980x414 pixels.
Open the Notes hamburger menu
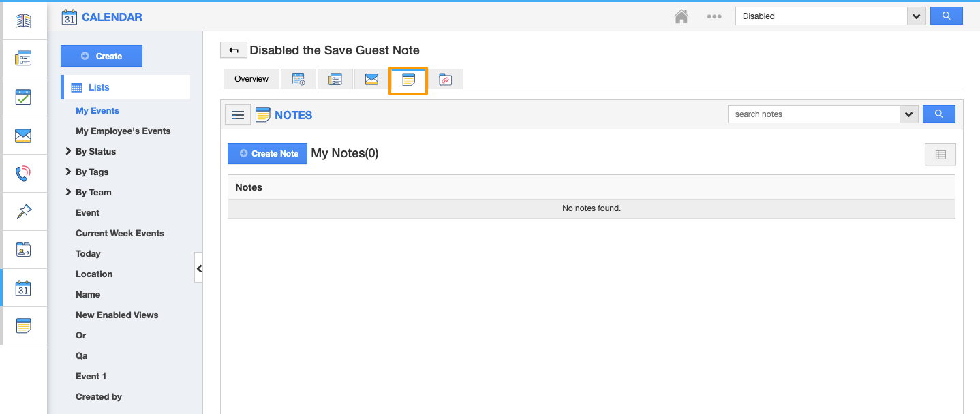coord(238,115)
